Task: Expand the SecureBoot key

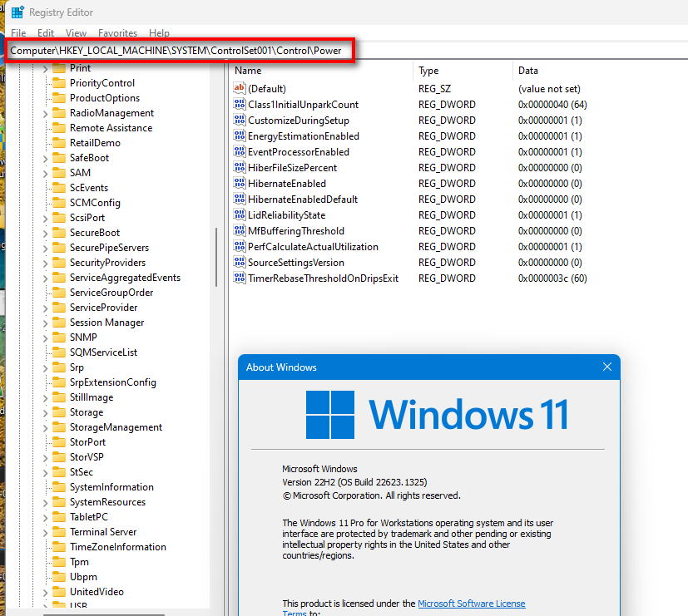Action: pos(45,234)
